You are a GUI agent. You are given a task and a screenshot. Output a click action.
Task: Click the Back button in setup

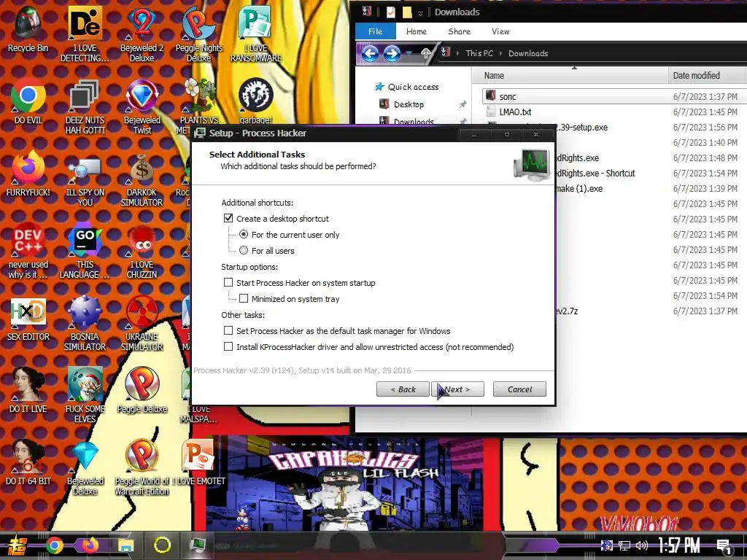[x=403, y=389]
